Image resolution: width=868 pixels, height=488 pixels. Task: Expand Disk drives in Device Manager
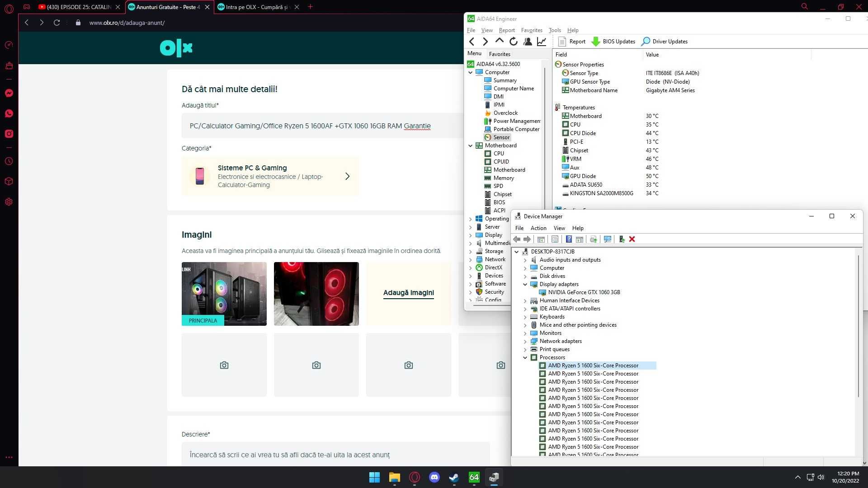click(525, 276)
